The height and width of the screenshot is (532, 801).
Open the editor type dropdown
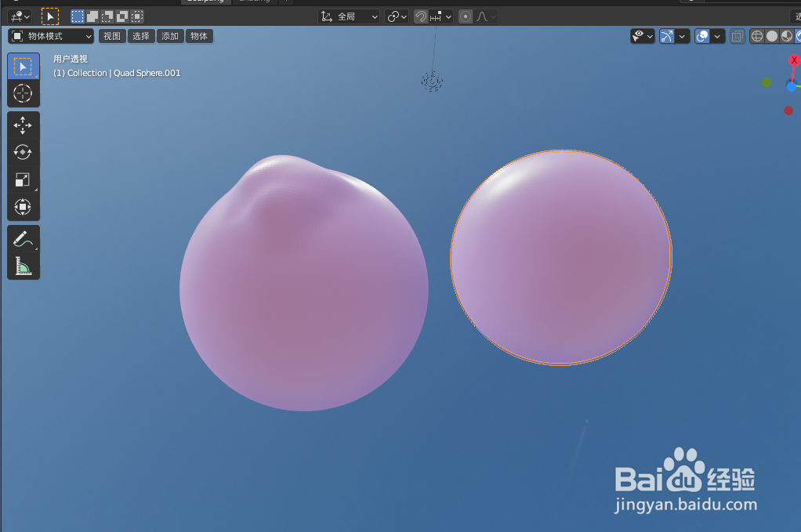[20, 17]
